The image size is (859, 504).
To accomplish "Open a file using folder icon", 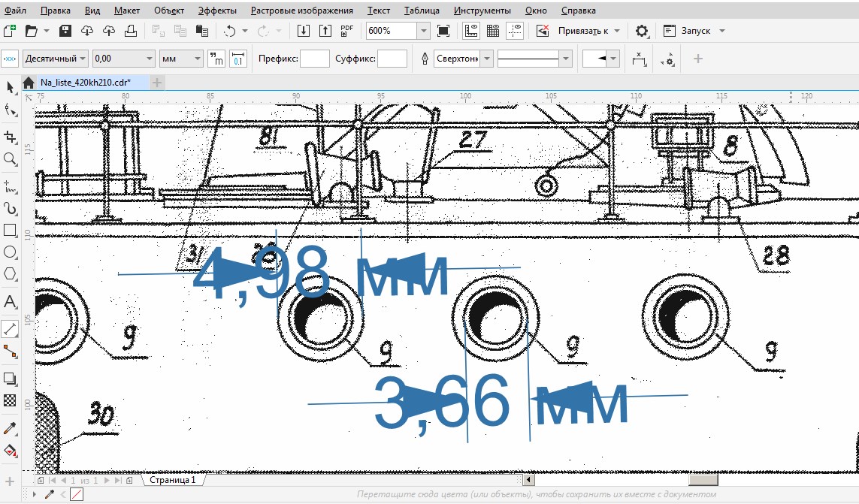I will pyautogui.click(x=32, y=31).
